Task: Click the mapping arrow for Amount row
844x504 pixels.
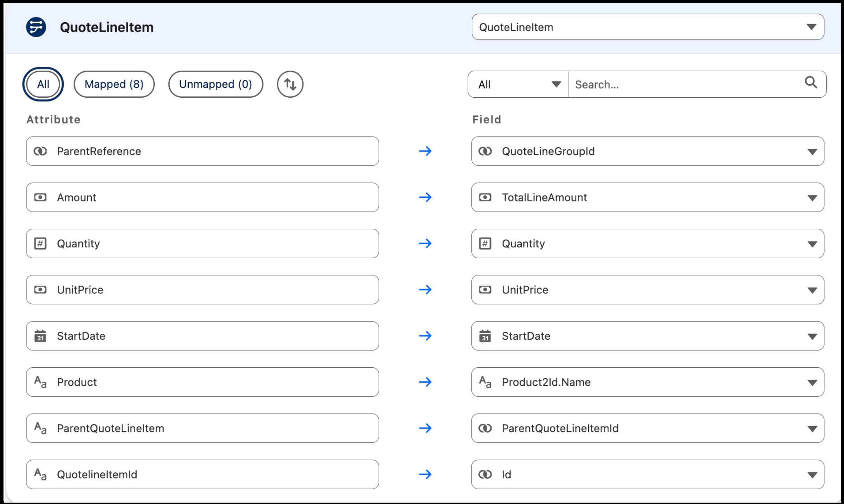Action: tap(425, 197)
